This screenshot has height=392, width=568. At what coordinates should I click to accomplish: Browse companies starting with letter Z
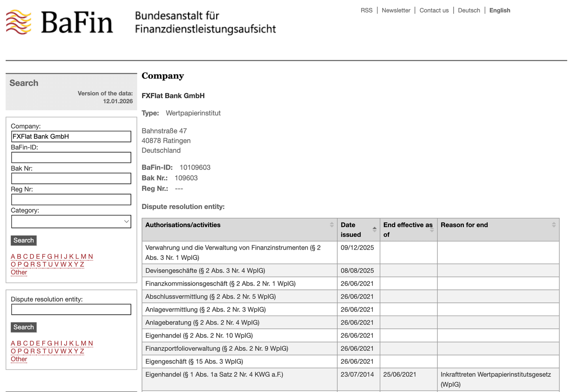[x=82, y=264]
